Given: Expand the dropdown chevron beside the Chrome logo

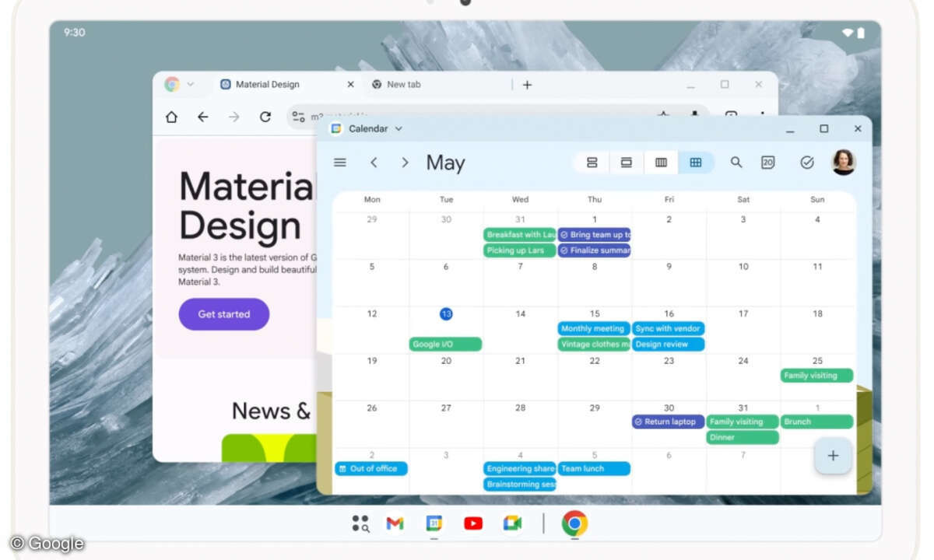Looking at the screenshot, I should [x=191, y=84].
